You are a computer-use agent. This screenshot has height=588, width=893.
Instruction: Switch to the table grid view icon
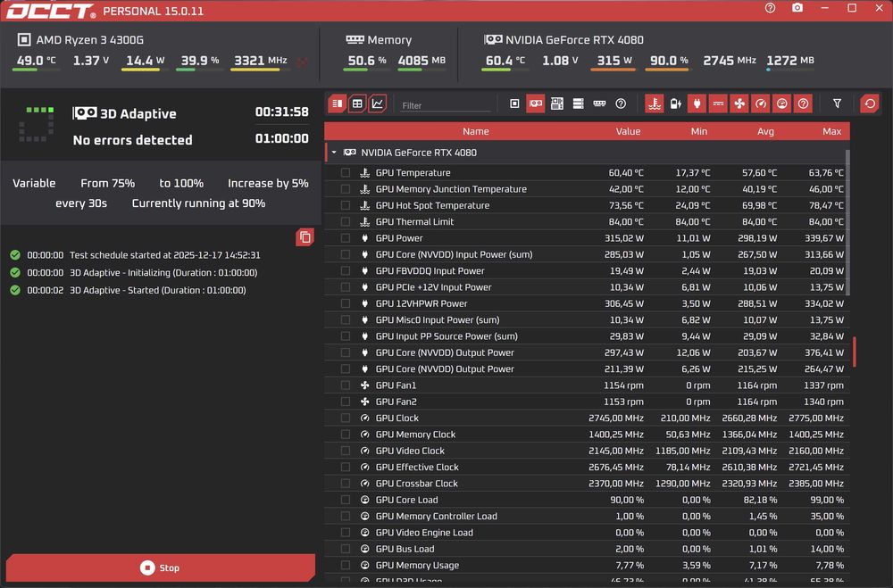pyautogui.click(x=357, y=104)
